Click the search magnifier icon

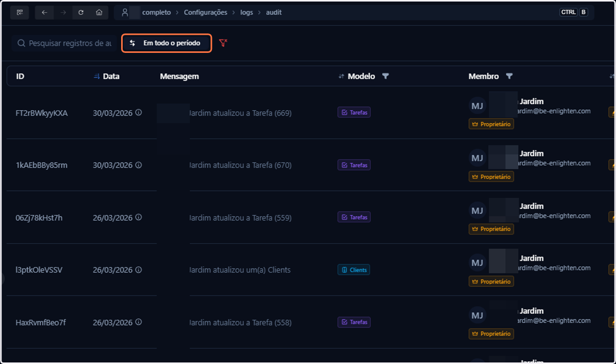pos(21,44)
